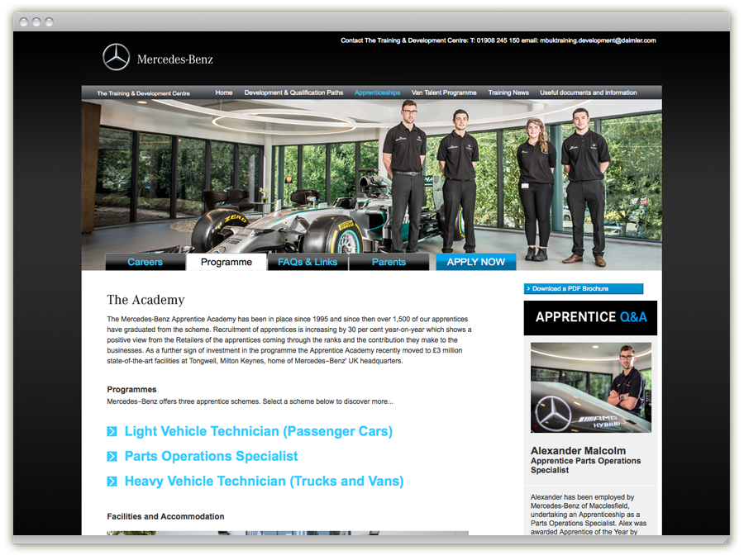The image size is (744, 560).
Task: Open Useful documents and information
Action: point(589,93)
